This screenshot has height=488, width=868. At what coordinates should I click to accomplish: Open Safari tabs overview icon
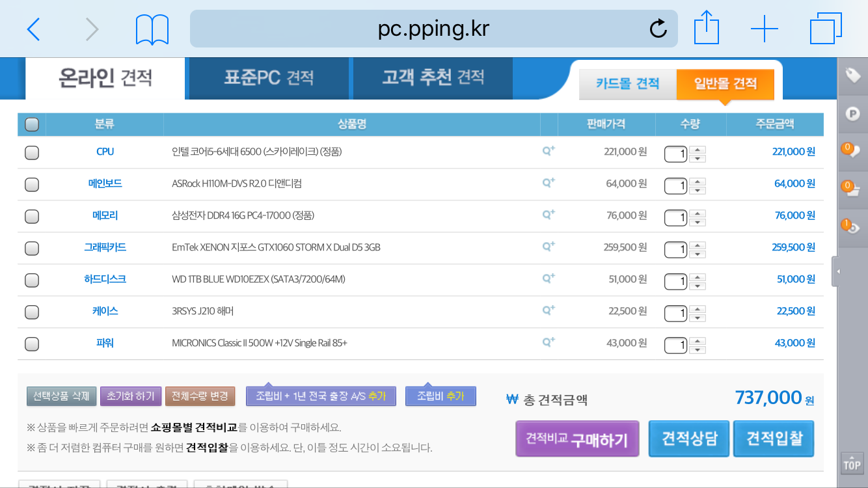point(826,29)
